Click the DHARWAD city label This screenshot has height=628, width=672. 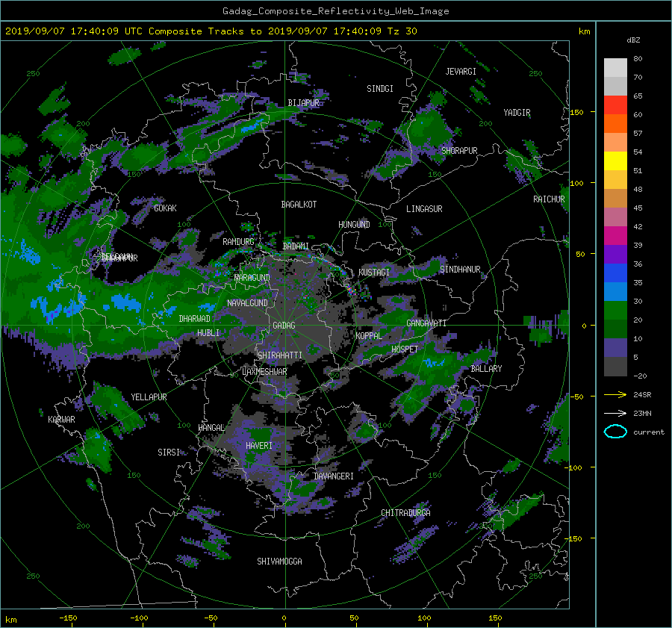pos(194,319)
